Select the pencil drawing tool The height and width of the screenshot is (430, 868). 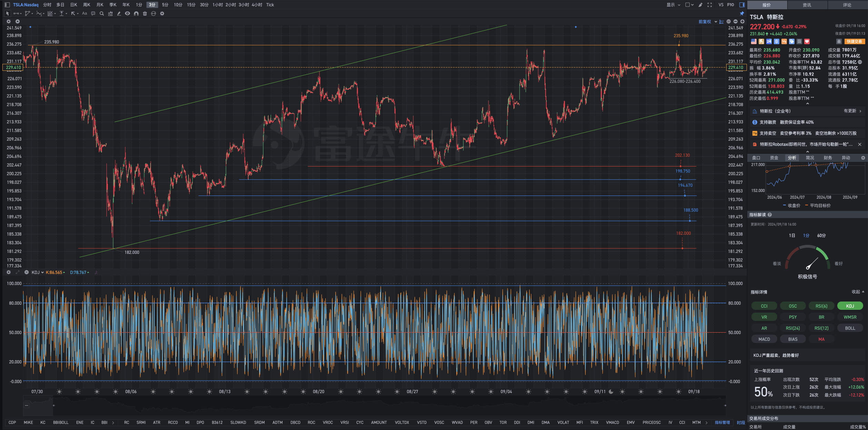pos(119,13)
